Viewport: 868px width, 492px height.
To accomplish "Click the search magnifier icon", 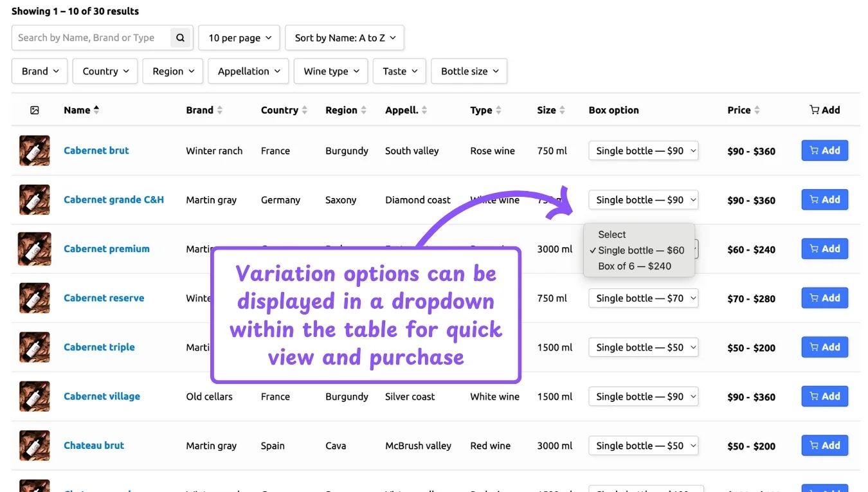I will 180,38.
